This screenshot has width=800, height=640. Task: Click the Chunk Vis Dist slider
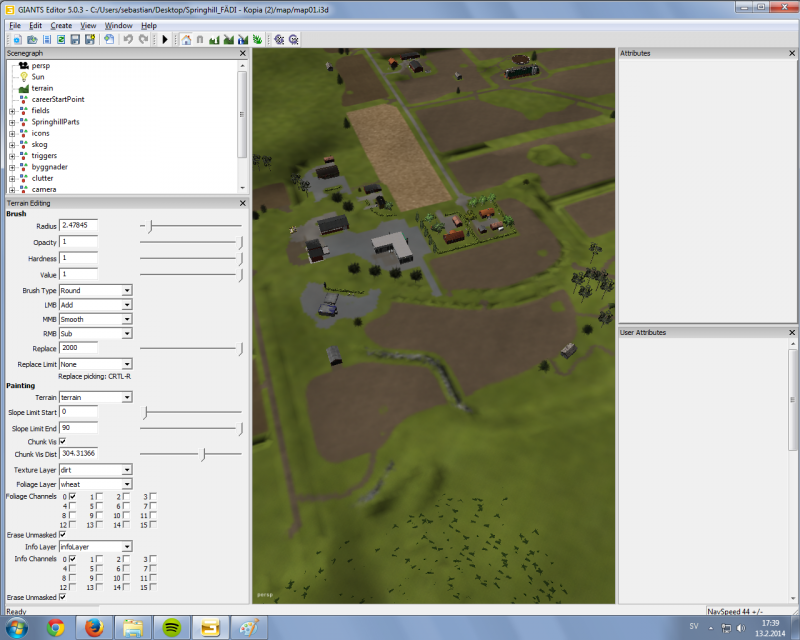coord(191,454)
